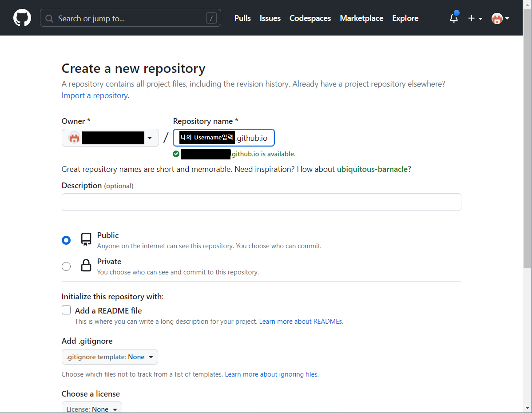Use suggested name ubiquitous-barnacle
The image size is (532, 413).
pyautogui.click(x=372, y=169)
